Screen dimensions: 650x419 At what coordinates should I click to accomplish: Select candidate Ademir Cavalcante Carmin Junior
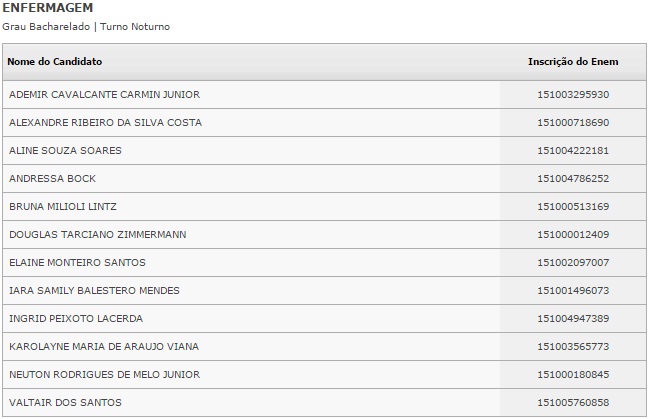point(104,95)
